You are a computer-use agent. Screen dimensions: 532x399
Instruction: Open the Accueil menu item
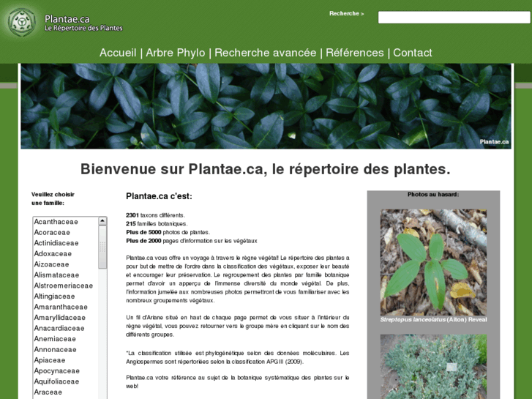[x=118, y=53]
